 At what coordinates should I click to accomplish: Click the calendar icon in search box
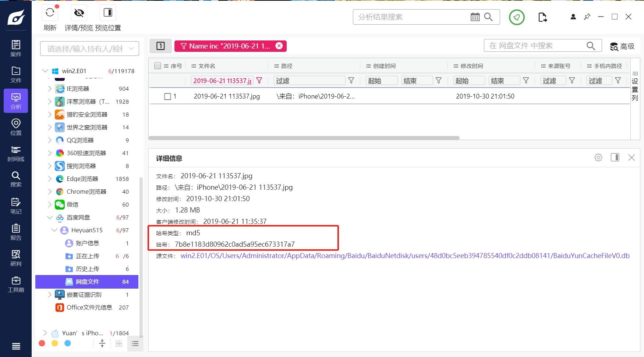coord(475,17)
